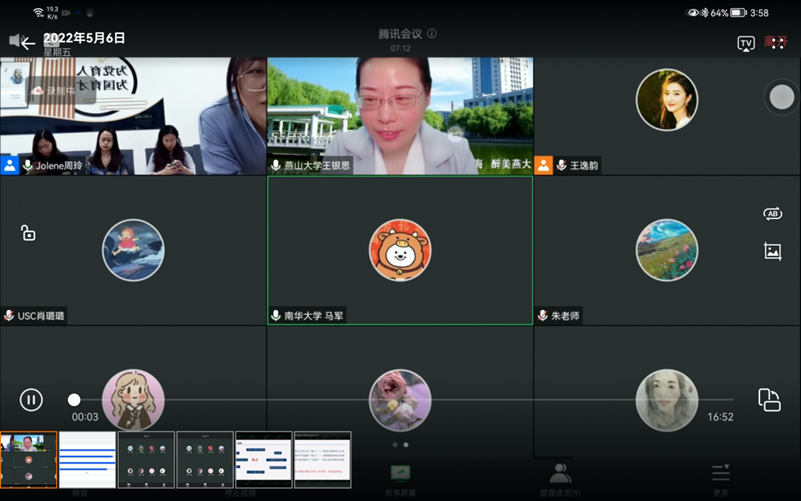Pause the video with the pause button
The height and width of the screenshot is (501, 801).
click(x=31, y=400)
